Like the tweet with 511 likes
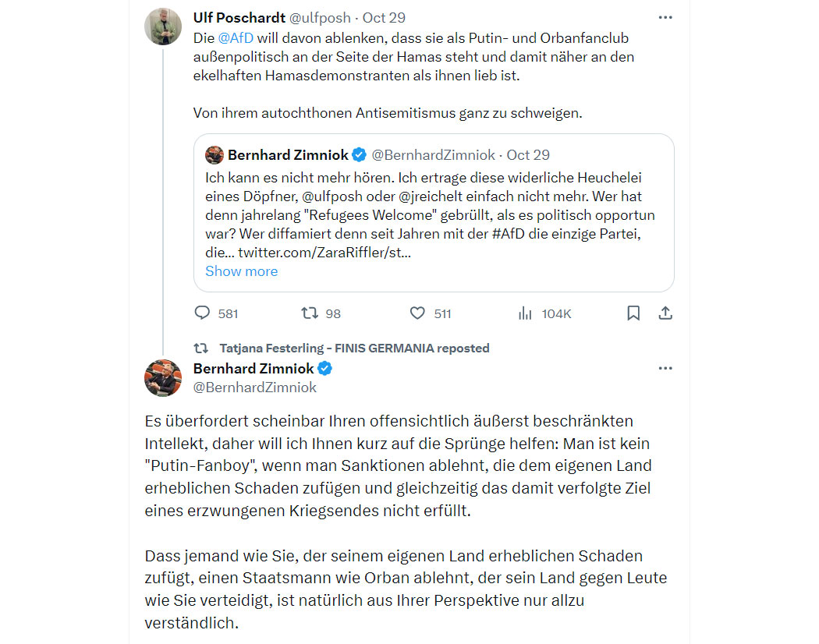Screen dimensions: 819x644 click(x=417, y=313)
